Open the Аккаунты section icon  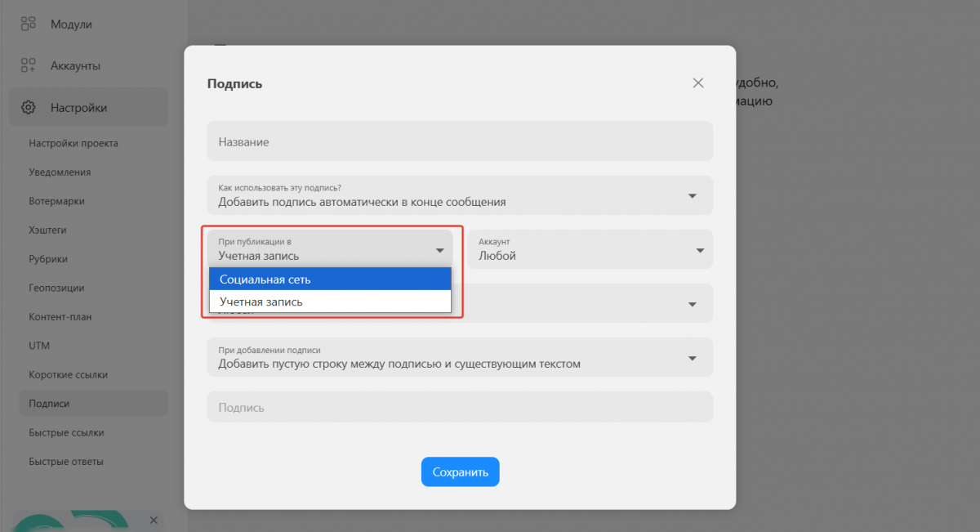(x=29, y=65)
